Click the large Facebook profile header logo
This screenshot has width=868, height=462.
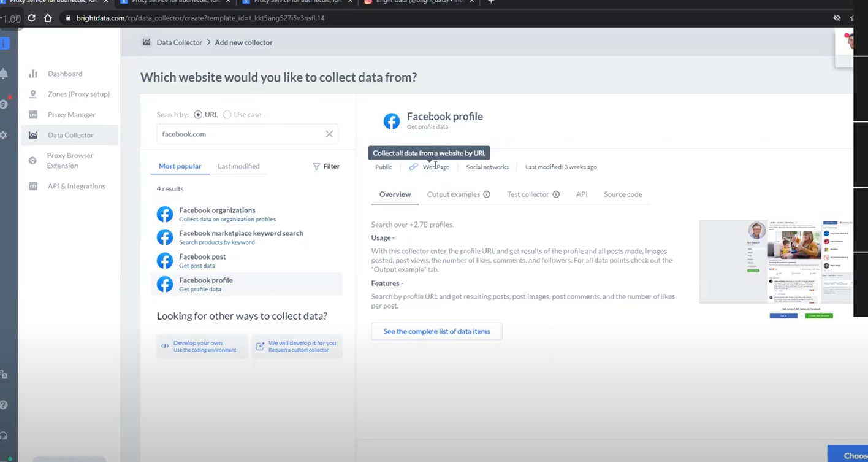(392, 121)
